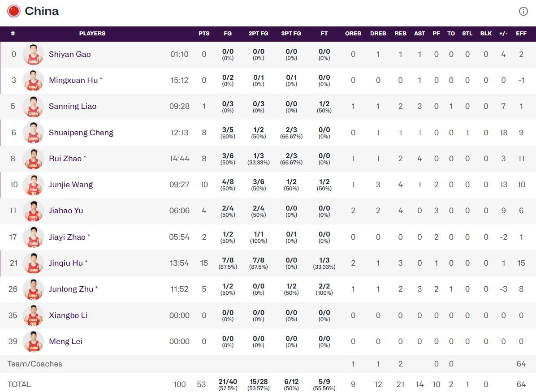Screen dimensions: 536x392
Task: Open Shuaipeng Cheng's player photo
Action: click(33, 133)
